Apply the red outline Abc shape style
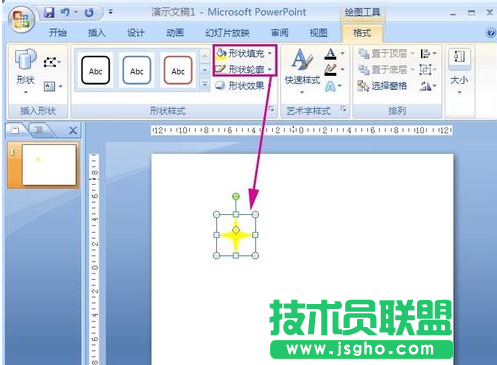This screenshot has height=365, width=497. pyautogui.click(x=178, y=70)
